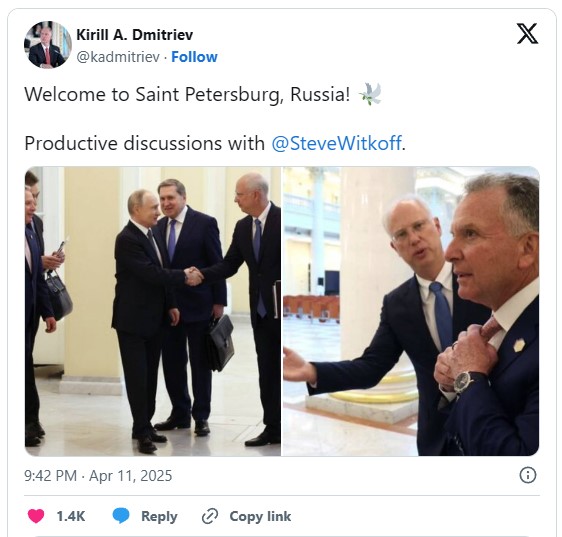Click the 'Productive discussions with' text
Image resolution: width=562 pixels, height=537 pixels.
click(144, 143)
